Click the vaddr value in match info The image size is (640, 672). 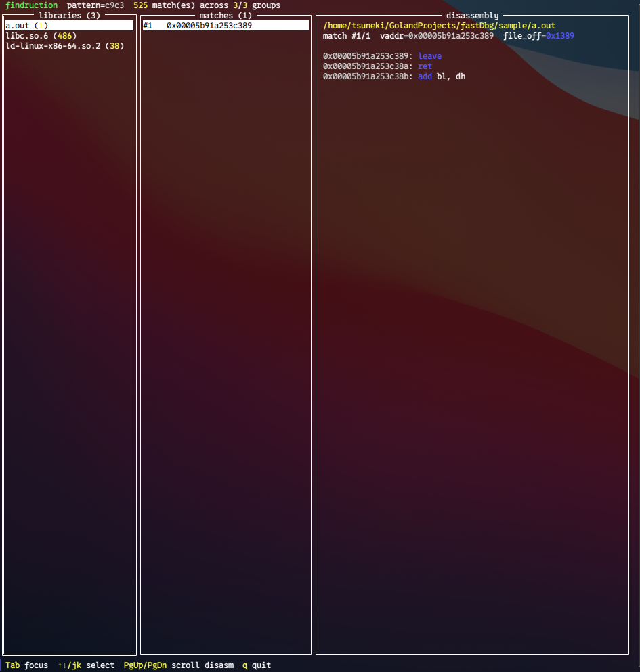tap(451, 36)
